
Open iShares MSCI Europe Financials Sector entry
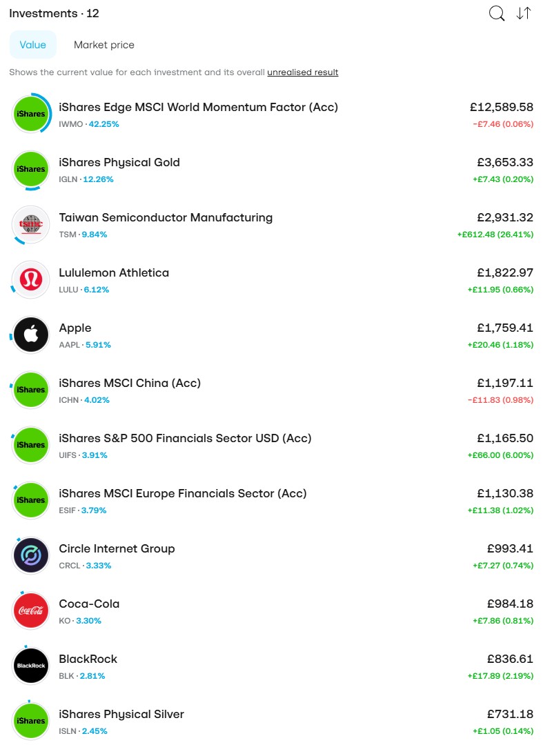[272, 501]
